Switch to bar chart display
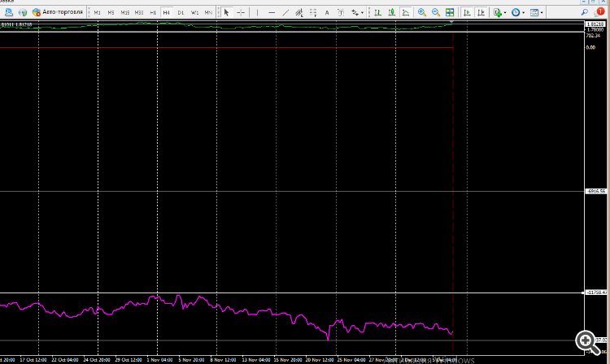The image size is (610, 364). pyautogui.click(x=377, y=13)
